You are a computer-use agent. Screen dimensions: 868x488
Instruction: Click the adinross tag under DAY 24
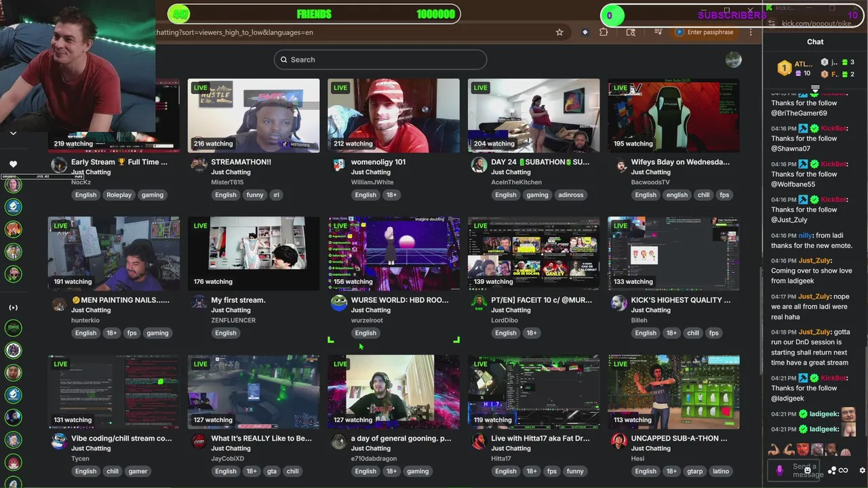point(570,195)
